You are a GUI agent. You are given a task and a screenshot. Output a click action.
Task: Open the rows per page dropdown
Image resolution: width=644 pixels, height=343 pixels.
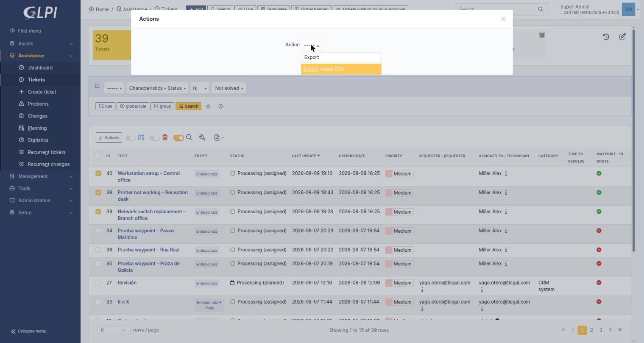point(113,330)
